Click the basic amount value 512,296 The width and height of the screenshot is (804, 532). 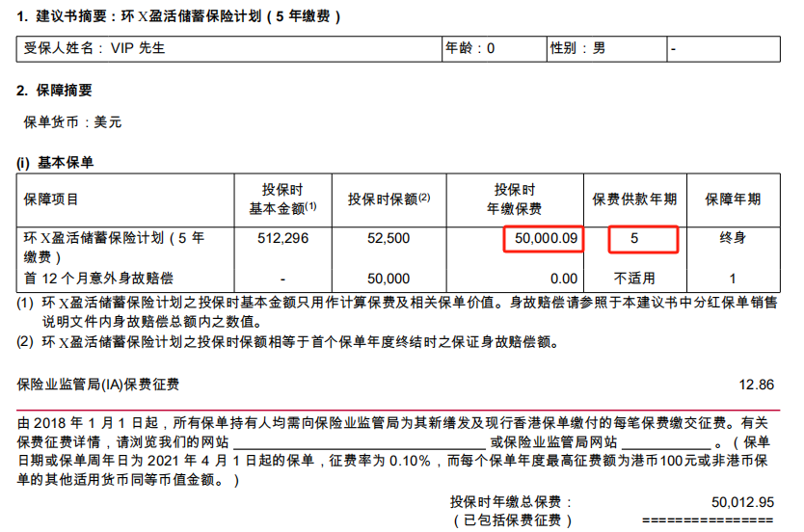283,238
